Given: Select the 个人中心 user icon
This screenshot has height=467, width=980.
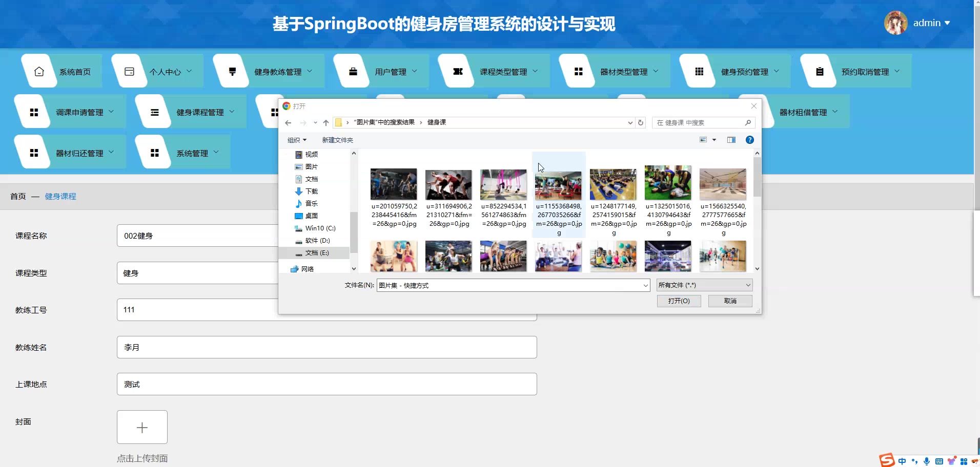Looking at the screenshot, I should point(129,71).
